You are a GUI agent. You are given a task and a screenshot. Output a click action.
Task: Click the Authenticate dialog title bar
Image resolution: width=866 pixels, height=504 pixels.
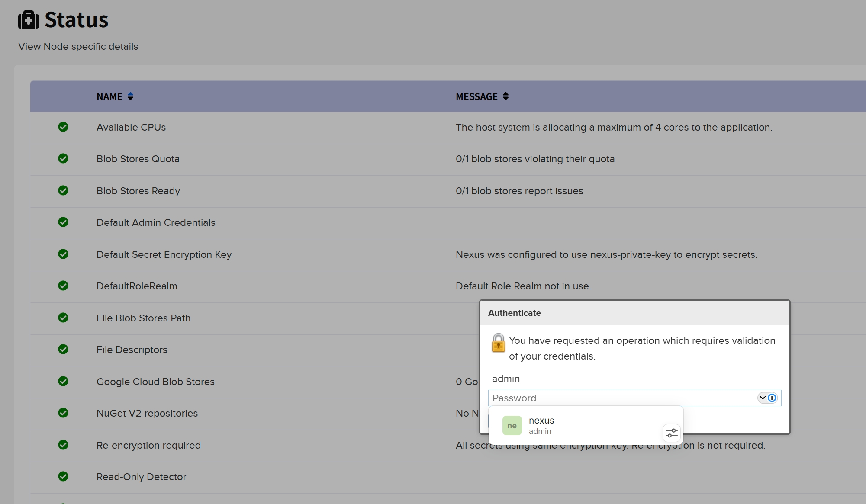[x=634, y=313]
